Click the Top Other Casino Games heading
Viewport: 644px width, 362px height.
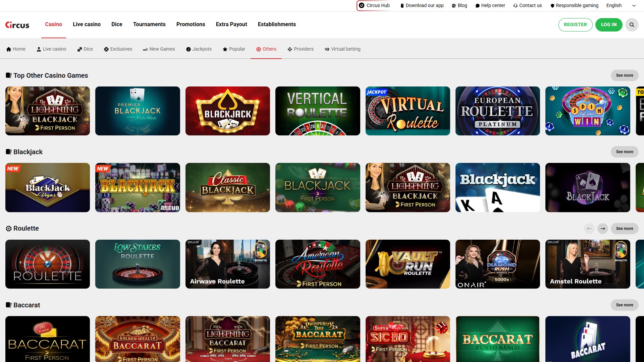point(51,75)
